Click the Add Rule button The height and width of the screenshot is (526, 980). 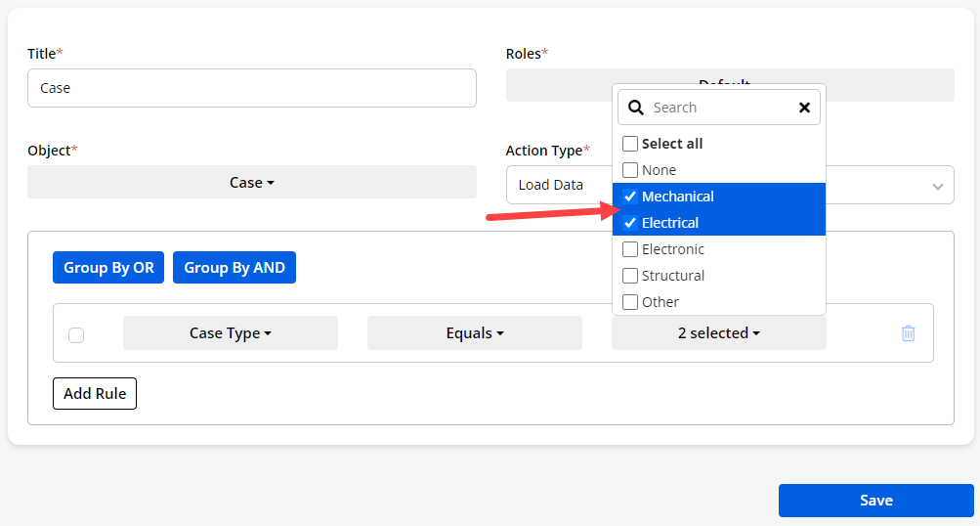[95, 394]
